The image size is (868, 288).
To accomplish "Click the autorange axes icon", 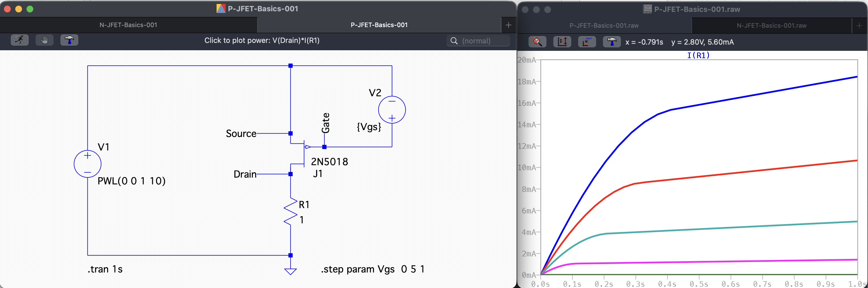I will [562, 42].
